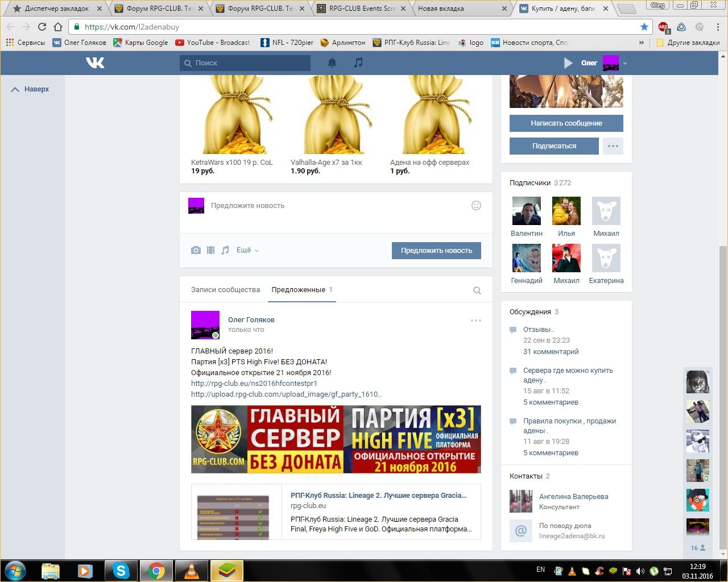Viewport: 728px width, 582px height.
Task: Open the emoji smiley picker in post box
Action: (477, 205)
